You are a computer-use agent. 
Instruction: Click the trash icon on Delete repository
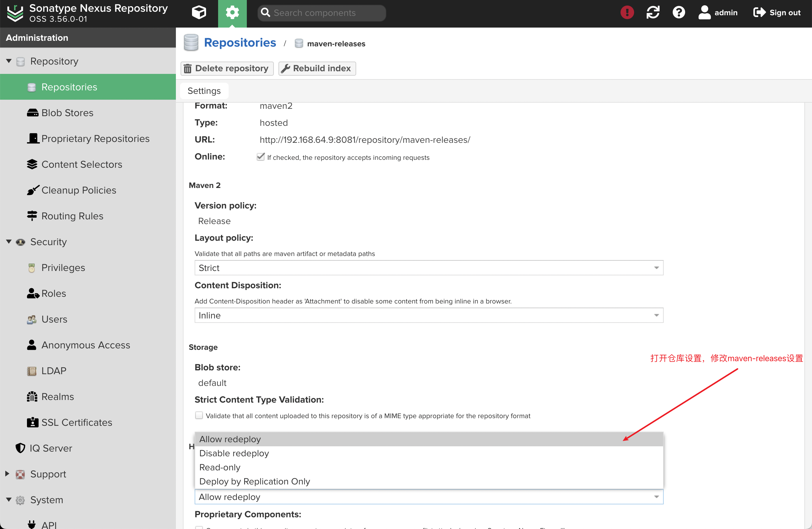click(187, 69)
